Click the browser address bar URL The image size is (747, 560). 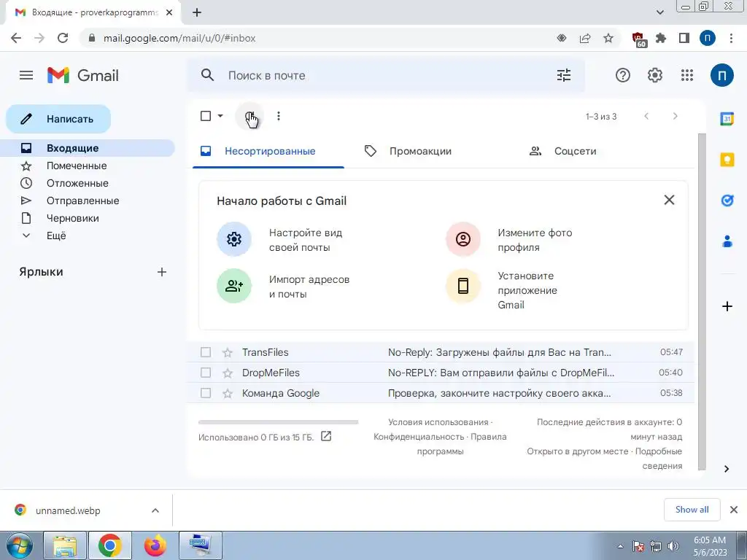(179, 38)
